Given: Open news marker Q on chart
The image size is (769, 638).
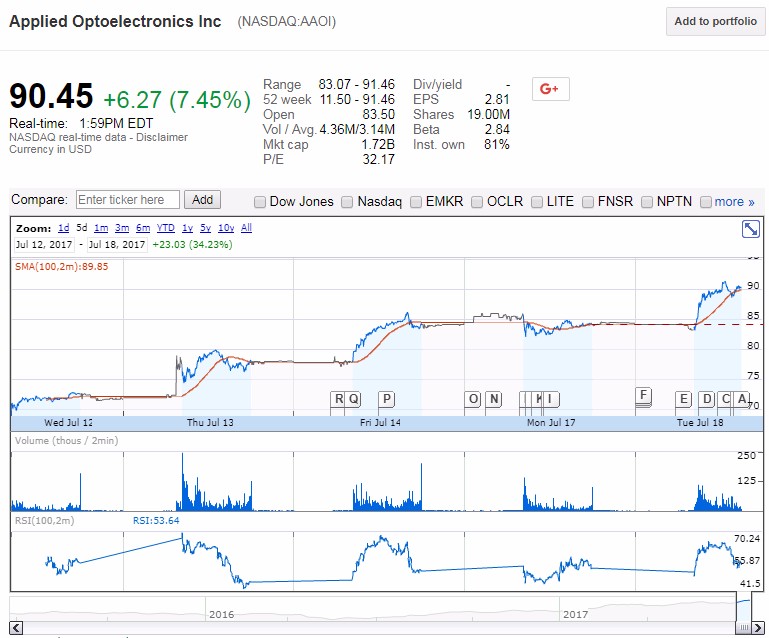Looking at the screenshot, I should click(354, 399).
